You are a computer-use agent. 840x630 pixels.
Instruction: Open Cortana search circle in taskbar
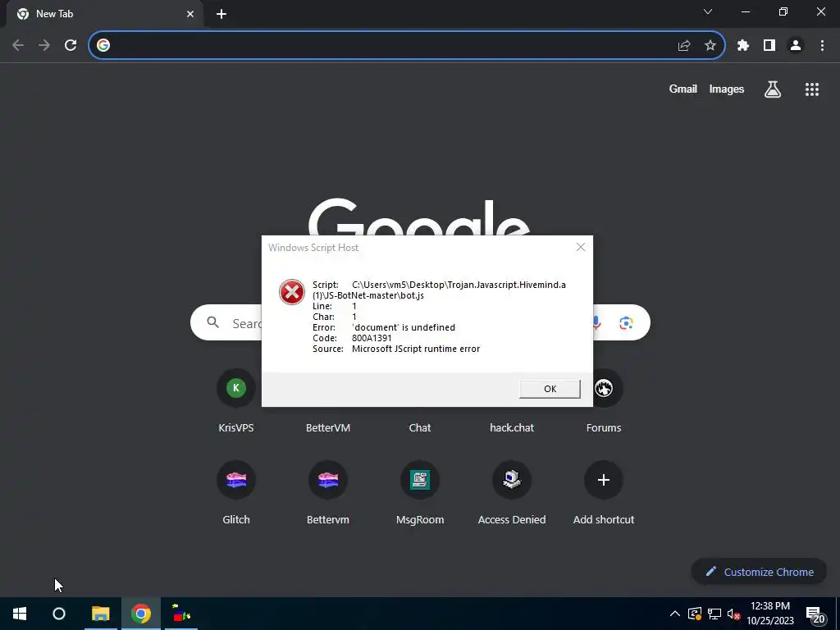click(x=59, y=614)
